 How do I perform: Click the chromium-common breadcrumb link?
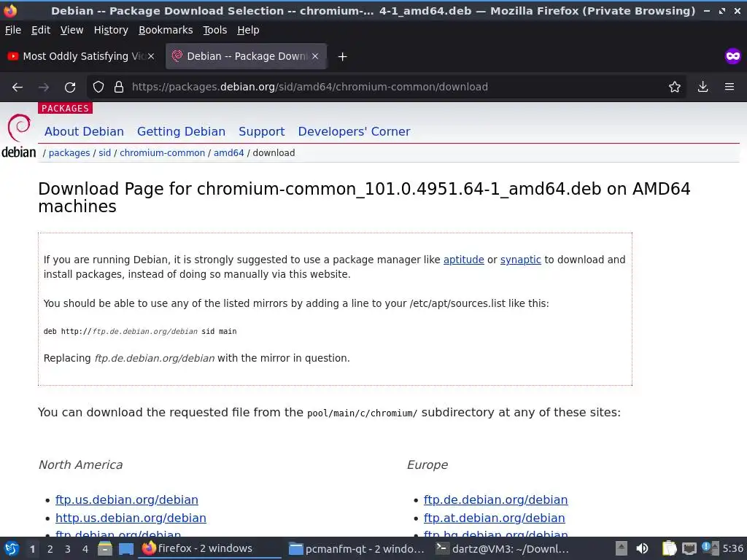(162, 153)
